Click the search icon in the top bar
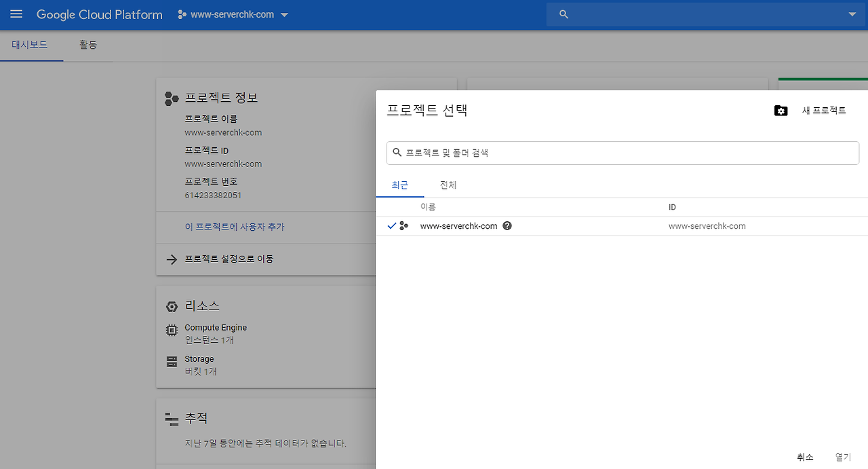The width and height of the screenshot is (868, 469). click(x=563, y=14)
